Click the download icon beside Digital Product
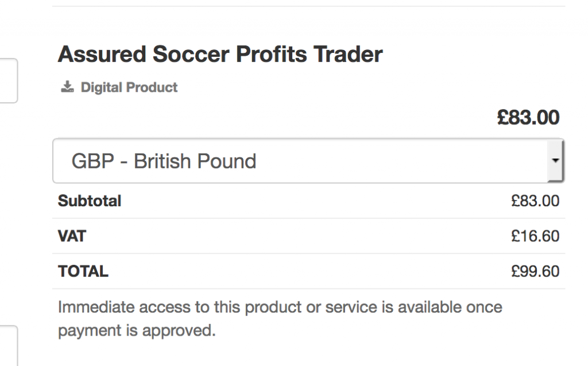Image resolution: width=588 pixels, height=366 pixels. pos(68,87)
